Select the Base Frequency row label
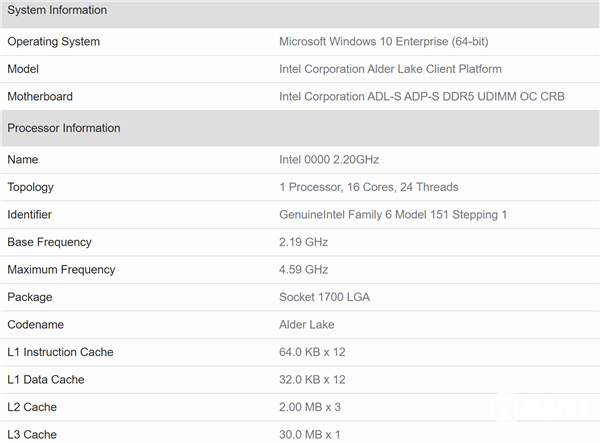 [49, 242]
